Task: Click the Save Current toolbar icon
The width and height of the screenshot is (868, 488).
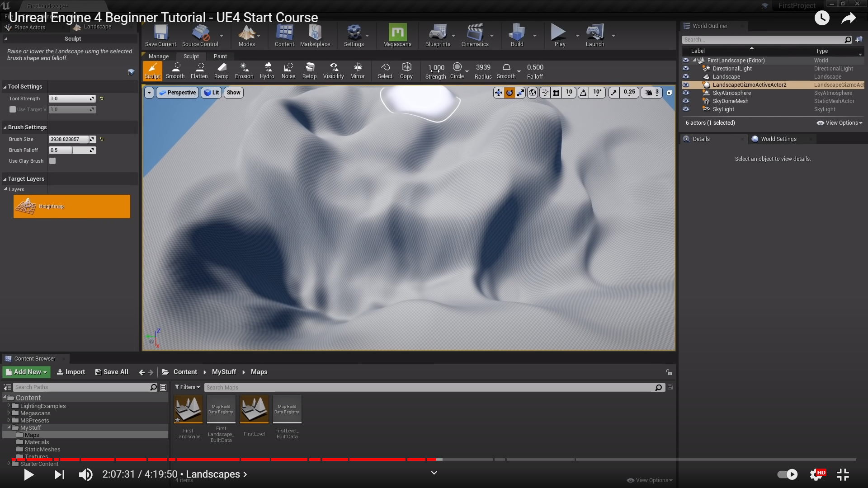Action: click(160, 35)
